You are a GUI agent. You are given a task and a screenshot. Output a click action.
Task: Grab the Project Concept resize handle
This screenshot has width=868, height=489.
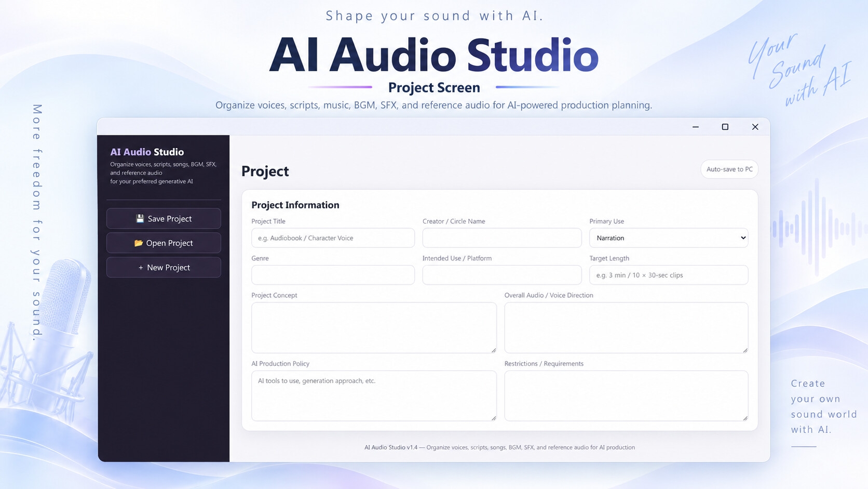493,350
